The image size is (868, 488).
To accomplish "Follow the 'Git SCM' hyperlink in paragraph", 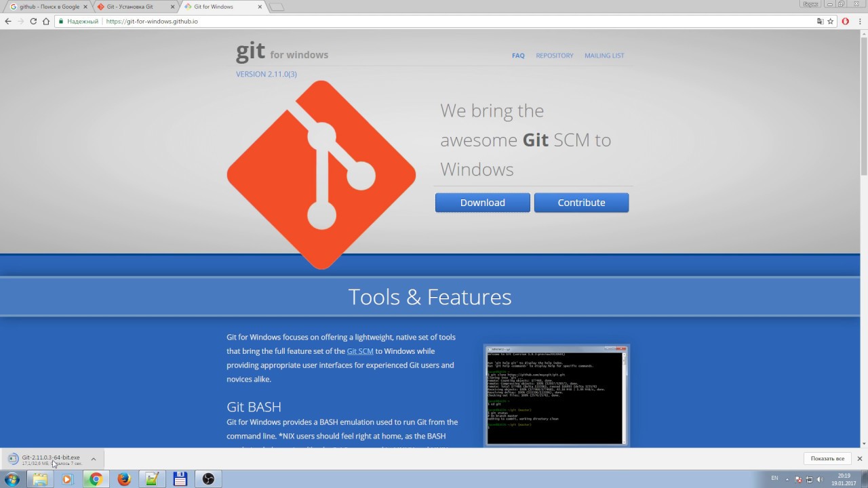I will (x=360, y=351).
